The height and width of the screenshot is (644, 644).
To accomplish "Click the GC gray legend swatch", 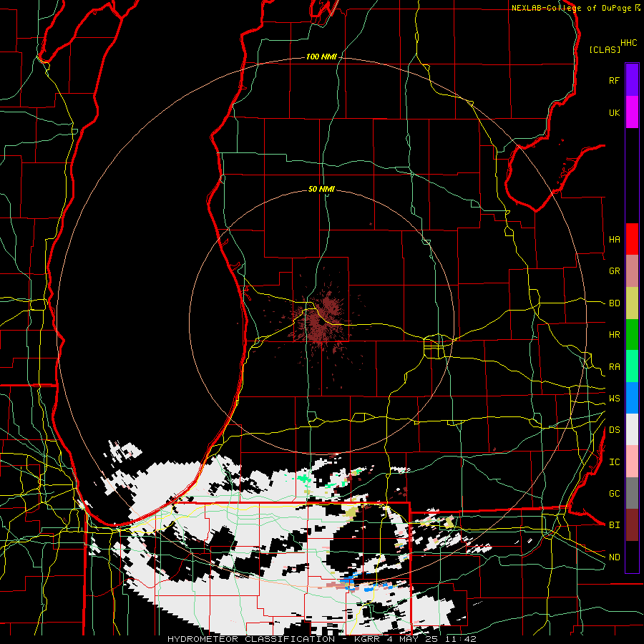I will point(632,493).
